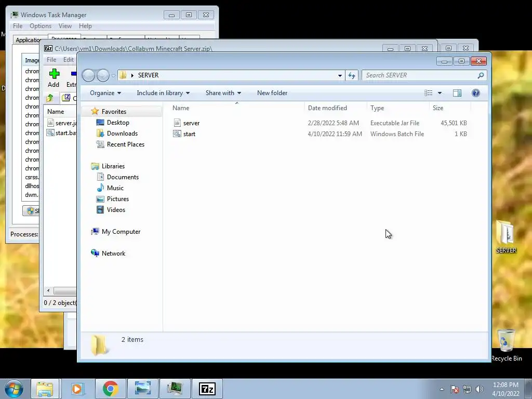The image size is (532, 399).
Task: Select Libraries in navigation pane
Action: pos(113,166)
